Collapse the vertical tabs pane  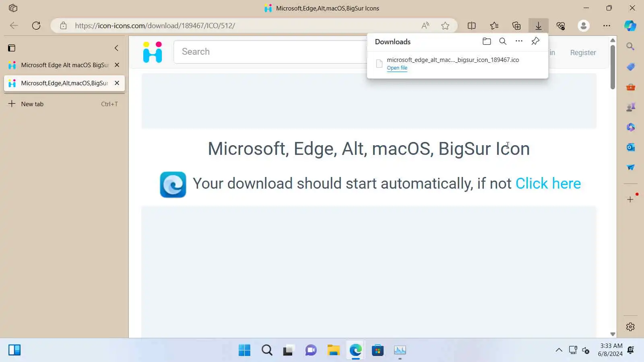[116, 48]
